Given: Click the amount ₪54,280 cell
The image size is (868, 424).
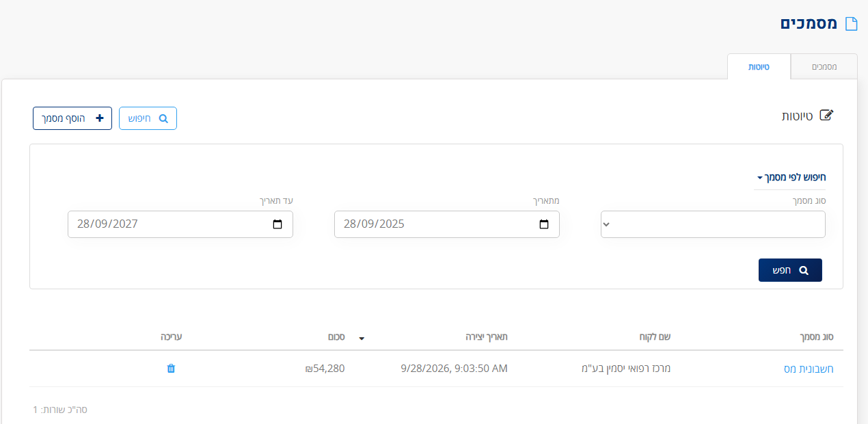Looking at the screenshot, I should pyautogui.click(x=325, y=369).
